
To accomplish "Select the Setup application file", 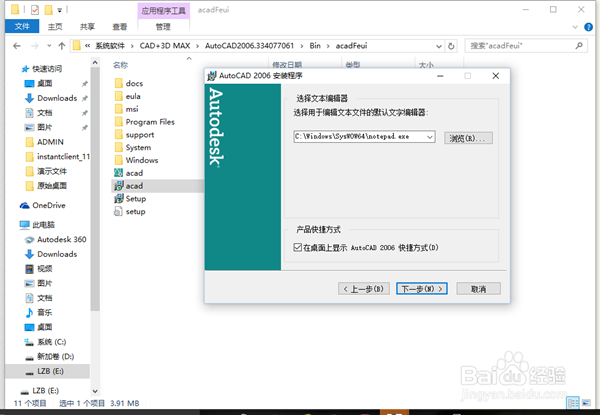I will click(x=130, y=199).
